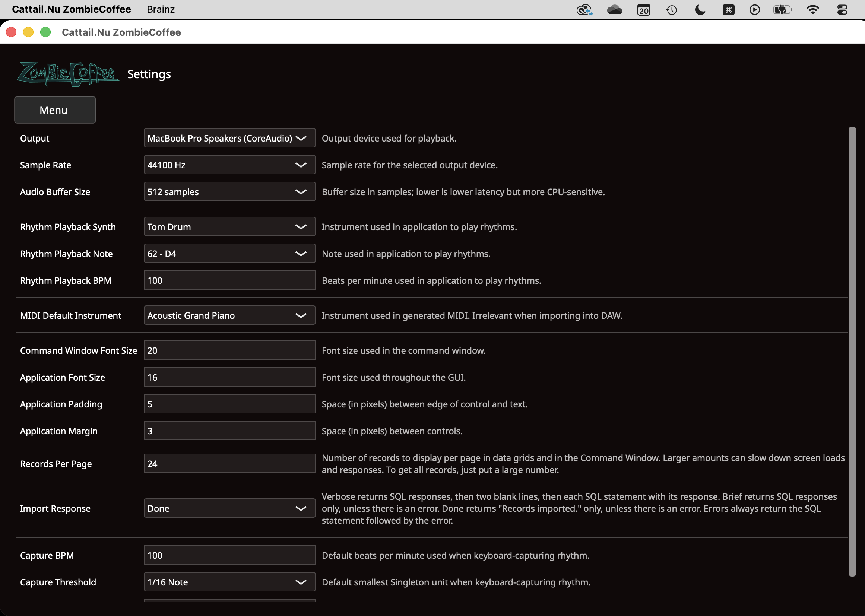Screen dimensions: 865x616
Task: Click the Output label
Action: 35,139
